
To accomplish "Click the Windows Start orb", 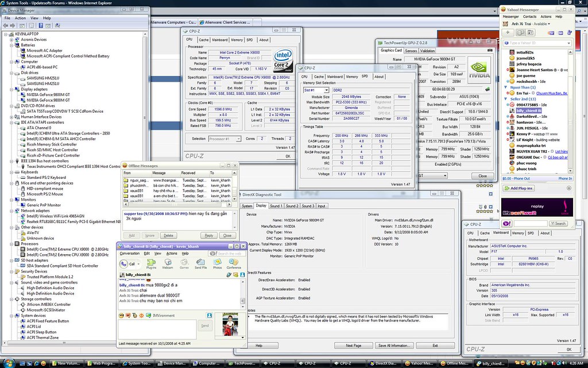I will tap(8, 363).
